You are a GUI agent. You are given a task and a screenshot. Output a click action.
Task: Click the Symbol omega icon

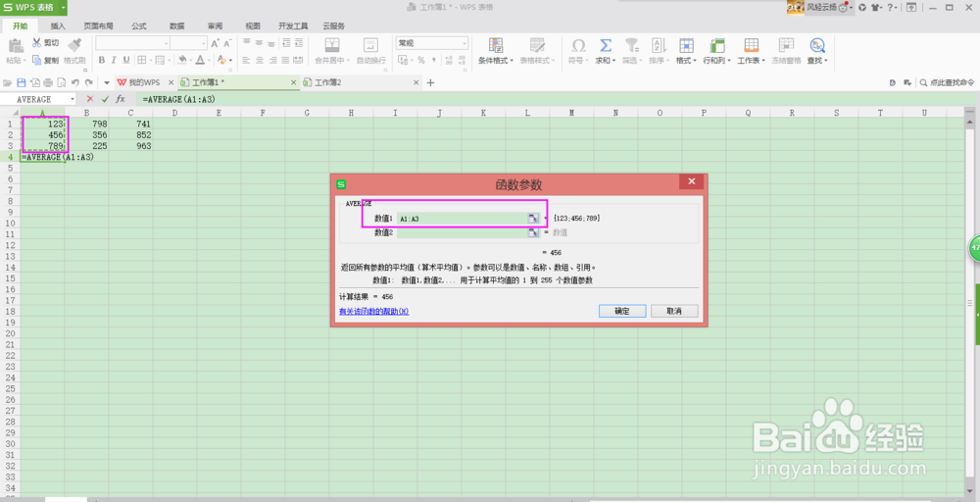click(578, 45)
